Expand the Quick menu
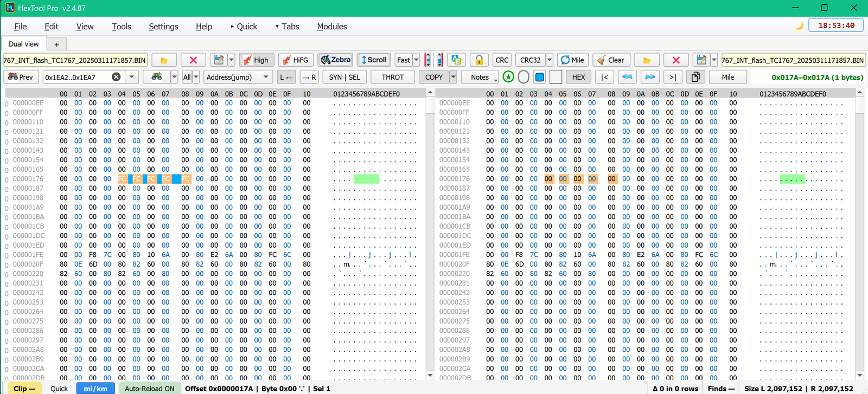This screenshot has width=868, height=394. [x=244, y=27]
